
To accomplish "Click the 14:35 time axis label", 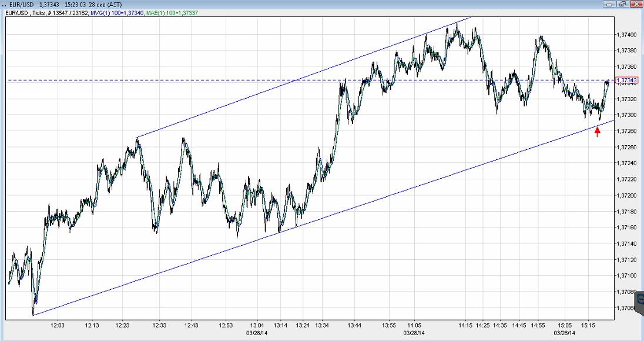I will [x=500, y=325].
